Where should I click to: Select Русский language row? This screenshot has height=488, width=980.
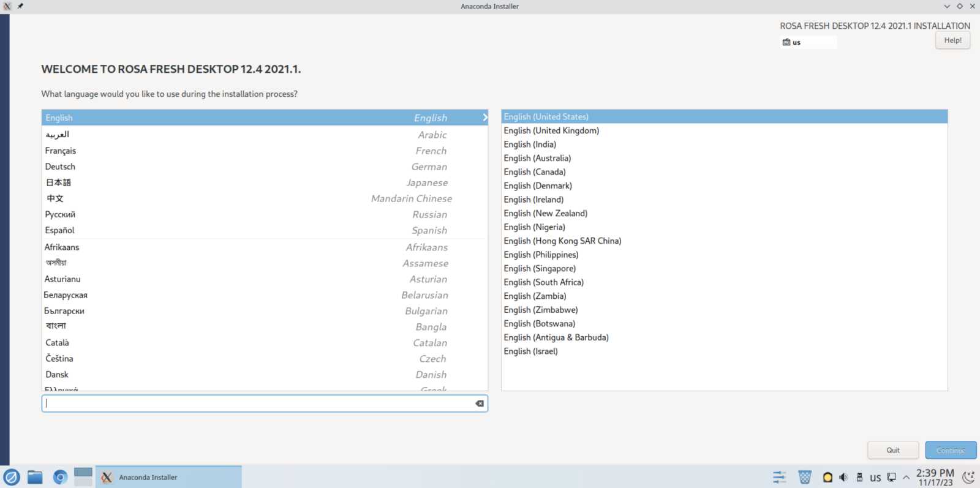265,214
